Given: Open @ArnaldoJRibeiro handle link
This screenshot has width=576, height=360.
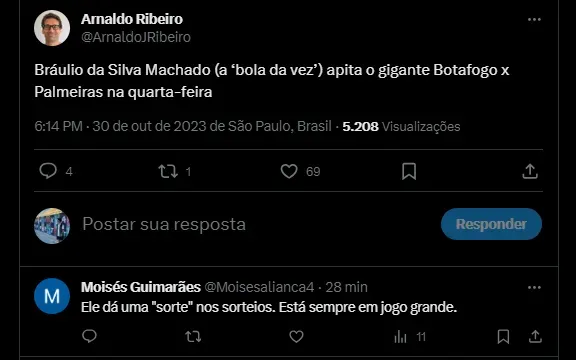Looking at the screenshot, I should pos(136,37).
